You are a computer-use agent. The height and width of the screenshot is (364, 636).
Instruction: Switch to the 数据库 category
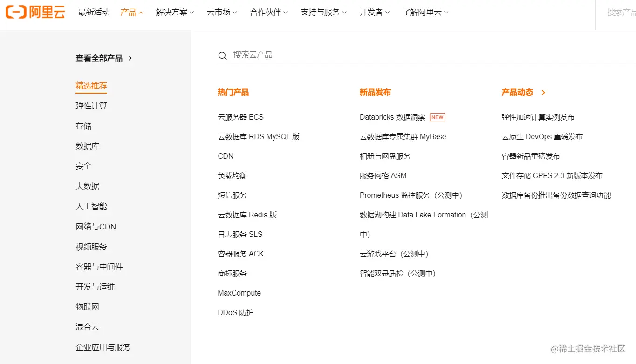(88, 146)
